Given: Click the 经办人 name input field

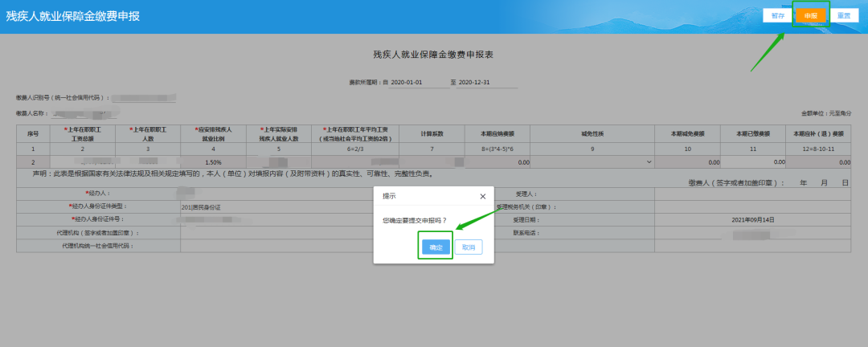Looking at the screenshot, I should click(276, 194).
